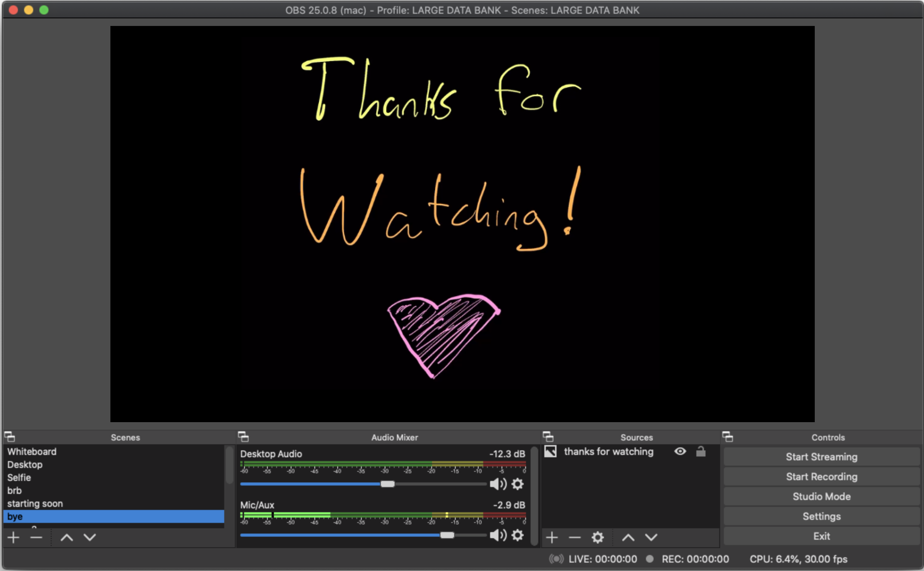Toggle visibility of thanks for watching source
This screenshot has height=571, width=924.
(680, 452)
